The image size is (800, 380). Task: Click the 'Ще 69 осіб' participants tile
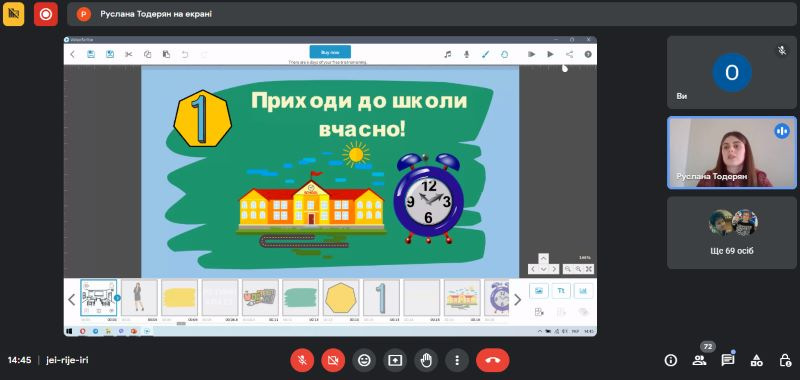pos(732,233)
